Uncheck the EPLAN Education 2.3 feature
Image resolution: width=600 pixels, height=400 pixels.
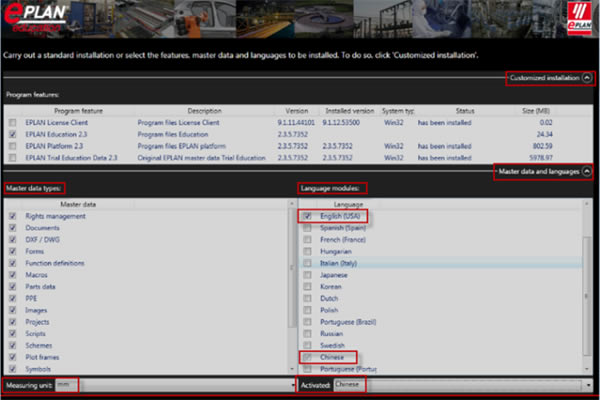[12, 133]
